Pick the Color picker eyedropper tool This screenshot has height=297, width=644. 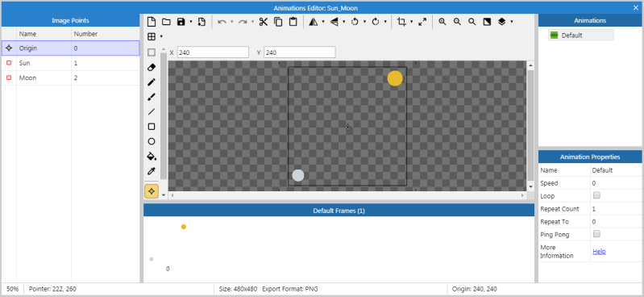[152, 171]
